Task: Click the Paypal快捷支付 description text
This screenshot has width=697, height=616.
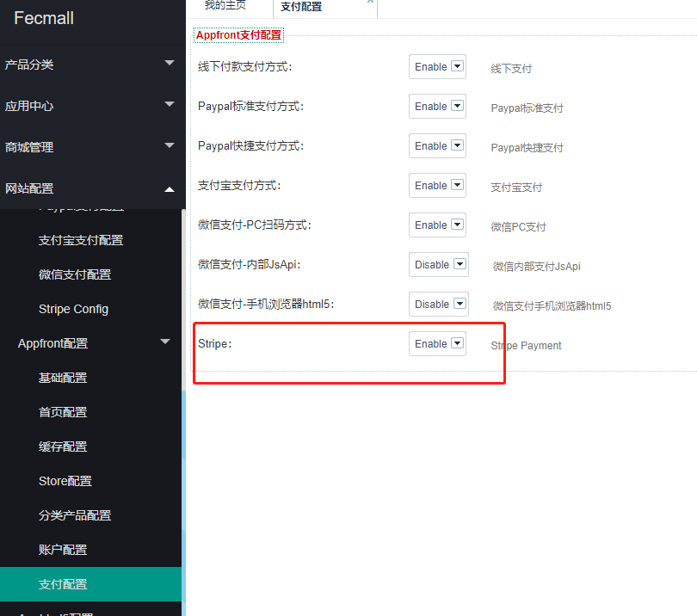Action: coord(527,148)
